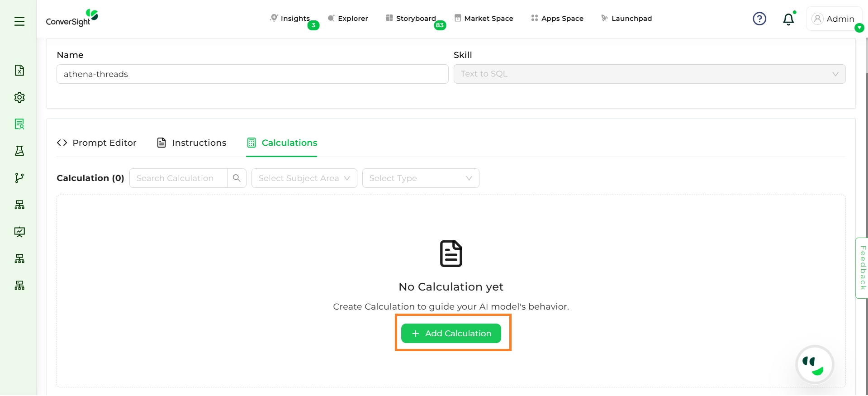The height and width of the screenshot is (396, 868).
Task: Open the Select Type dropdown
Action: tap(420, 178)
